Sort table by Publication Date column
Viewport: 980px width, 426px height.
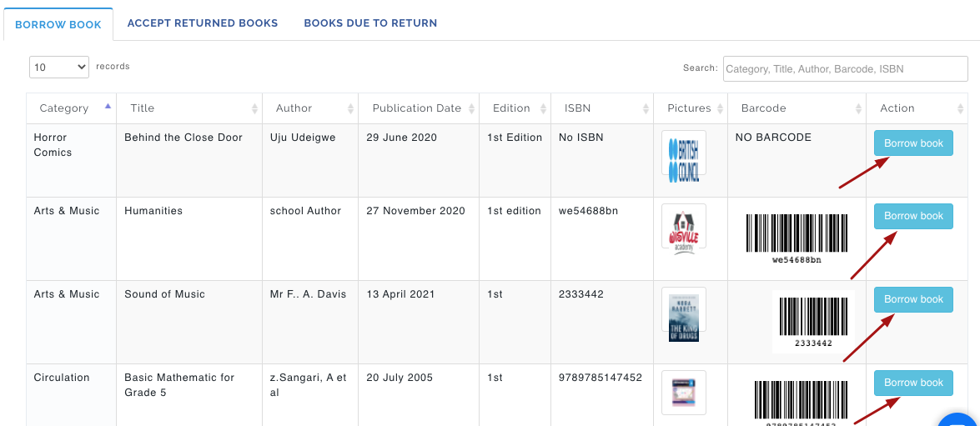[x=419, y=108]
